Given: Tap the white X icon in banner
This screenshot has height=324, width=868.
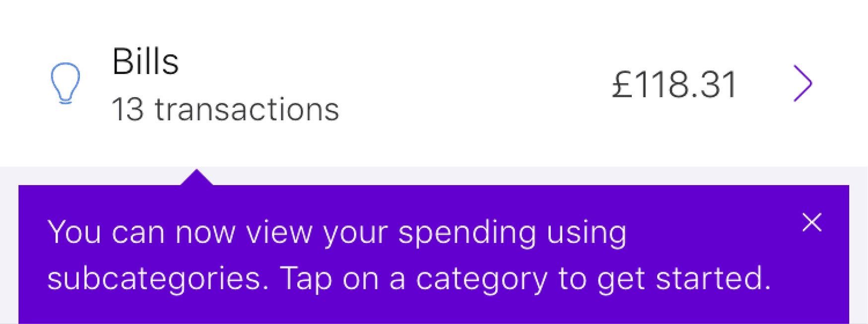Looking at the screenshot, I should (x=812, y=222).
